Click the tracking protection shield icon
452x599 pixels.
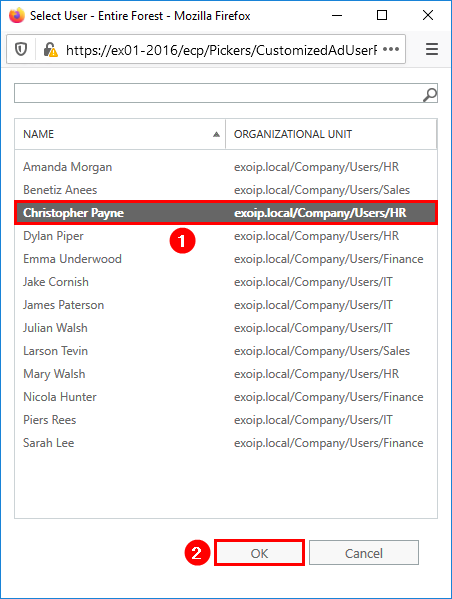(21, 49)
